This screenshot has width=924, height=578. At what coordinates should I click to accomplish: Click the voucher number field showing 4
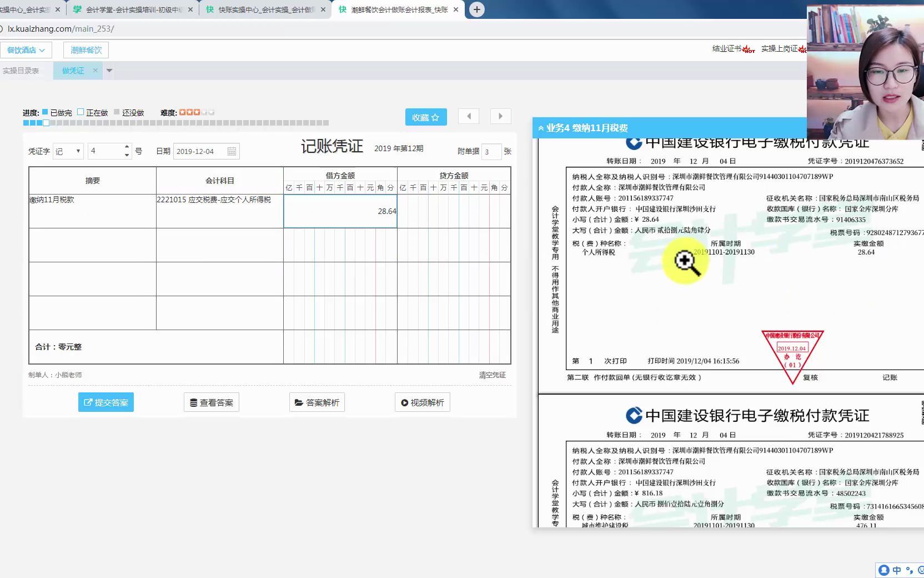(106, 151)
